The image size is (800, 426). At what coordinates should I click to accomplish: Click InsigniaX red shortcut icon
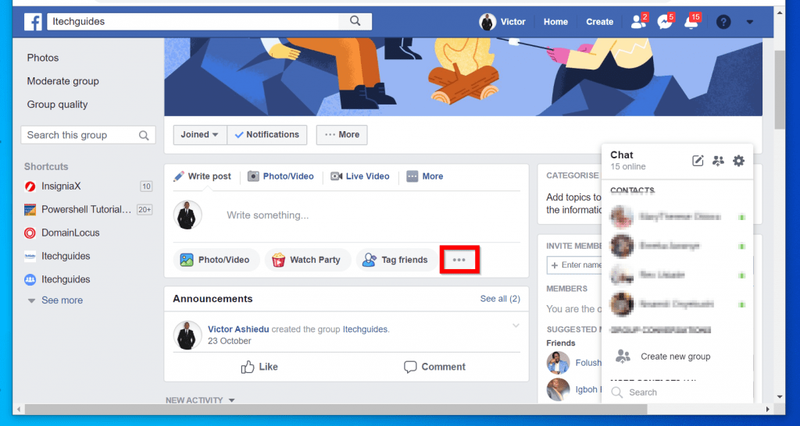30,186
